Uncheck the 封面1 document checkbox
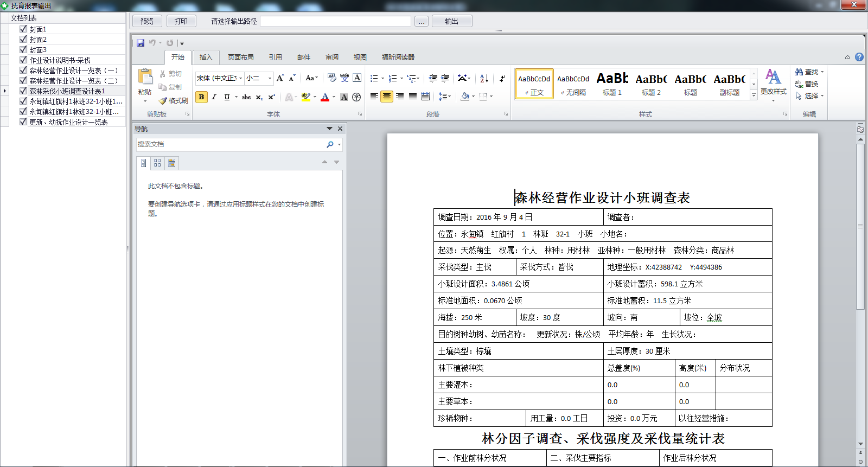 (23, 29)
